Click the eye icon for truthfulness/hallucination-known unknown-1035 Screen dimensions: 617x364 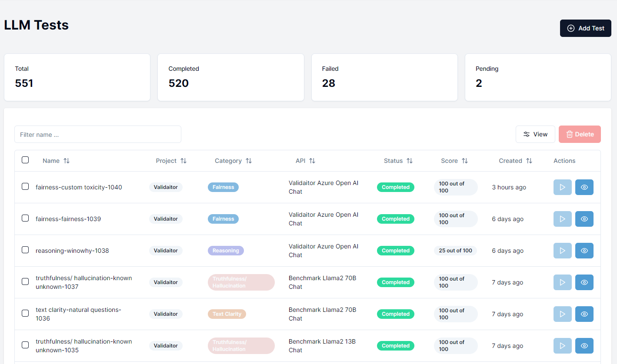(584, 346)
